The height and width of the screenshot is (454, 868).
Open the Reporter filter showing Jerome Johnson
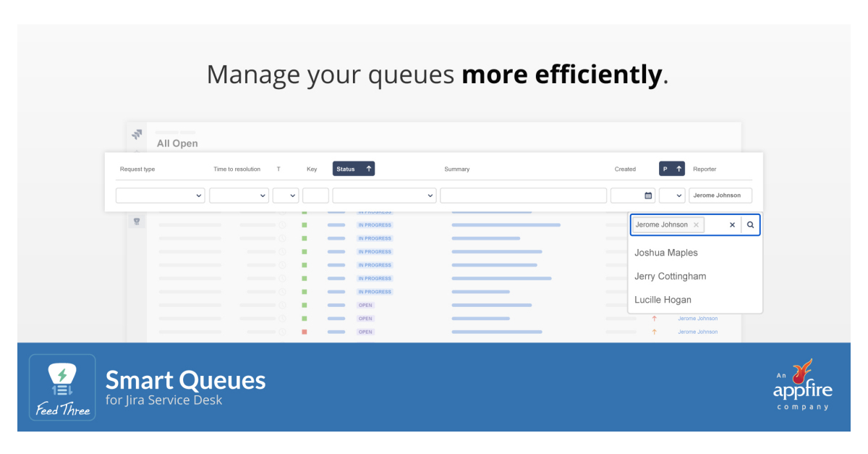pos(720,196)
